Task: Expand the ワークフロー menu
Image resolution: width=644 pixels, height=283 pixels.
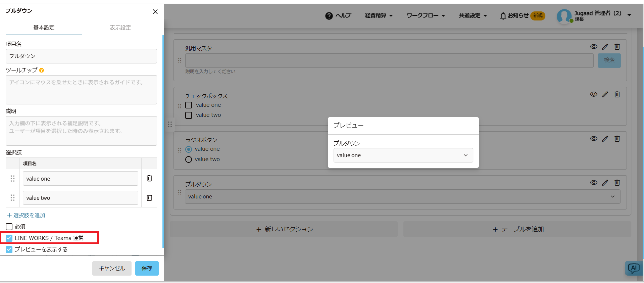Action: pos(426,15)
